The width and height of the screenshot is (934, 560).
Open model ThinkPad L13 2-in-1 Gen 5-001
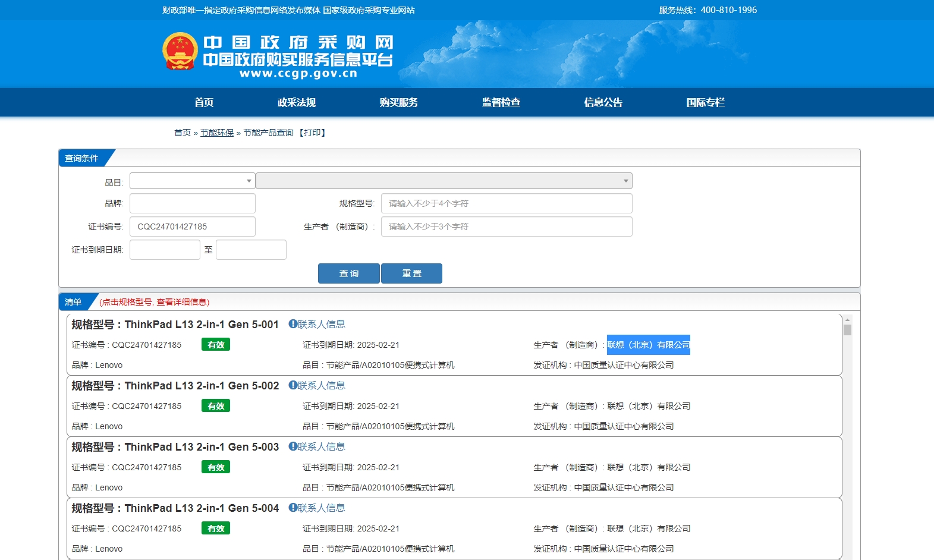pos(202,325)
